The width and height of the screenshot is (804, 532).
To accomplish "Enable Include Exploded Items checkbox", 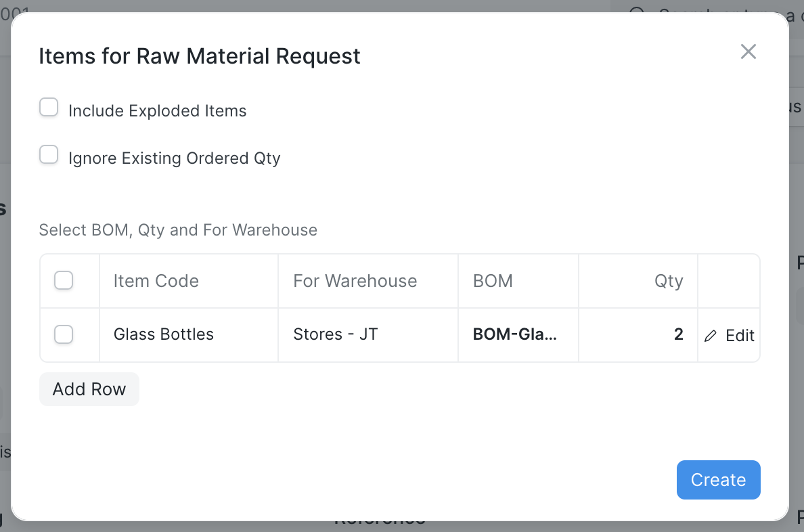I will (x=49, y=108).
